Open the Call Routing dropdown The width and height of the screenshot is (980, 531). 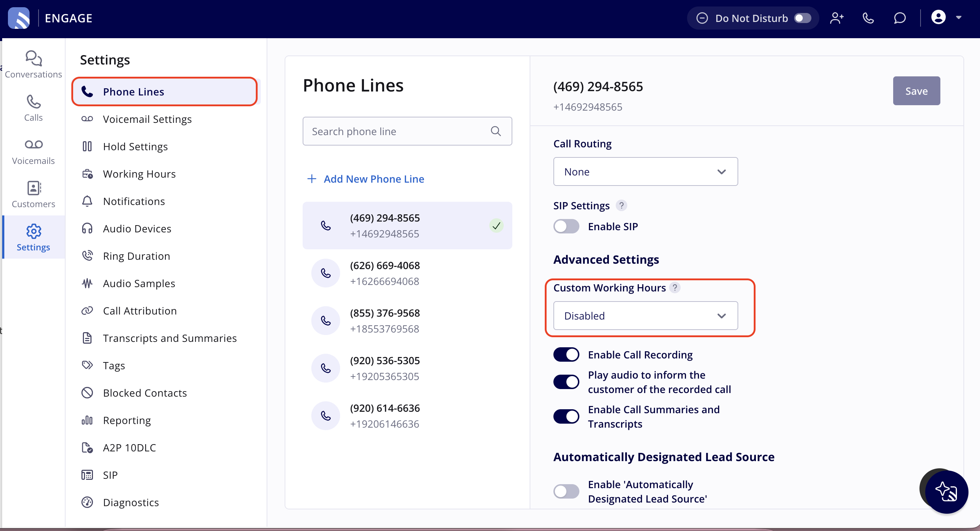click(646, 171)
